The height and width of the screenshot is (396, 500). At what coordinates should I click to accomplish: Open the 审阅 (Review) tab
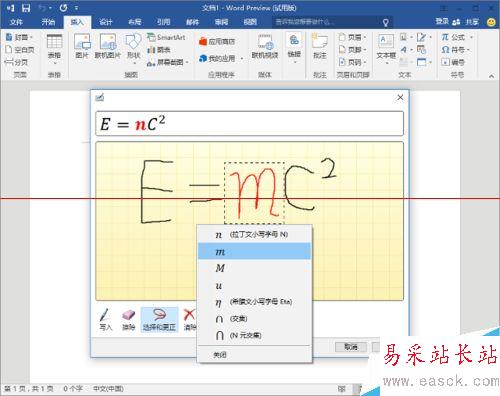point(221,22)
